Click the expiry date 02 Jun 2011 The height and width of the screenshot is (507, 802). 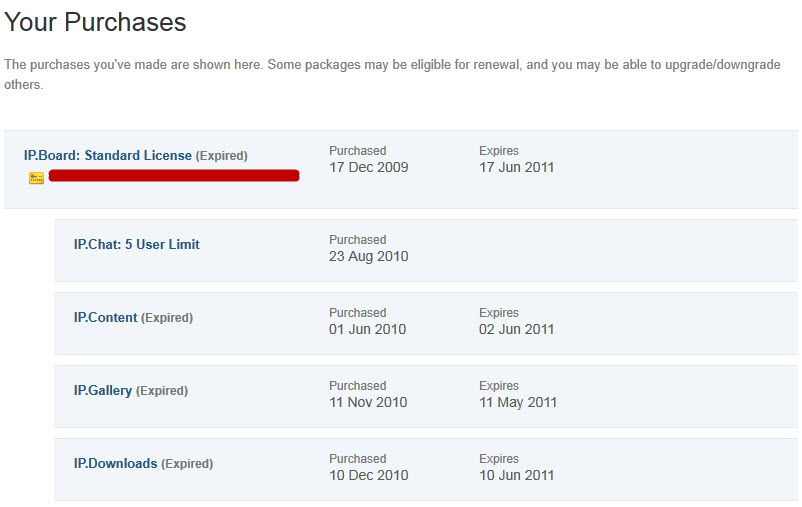517,329
